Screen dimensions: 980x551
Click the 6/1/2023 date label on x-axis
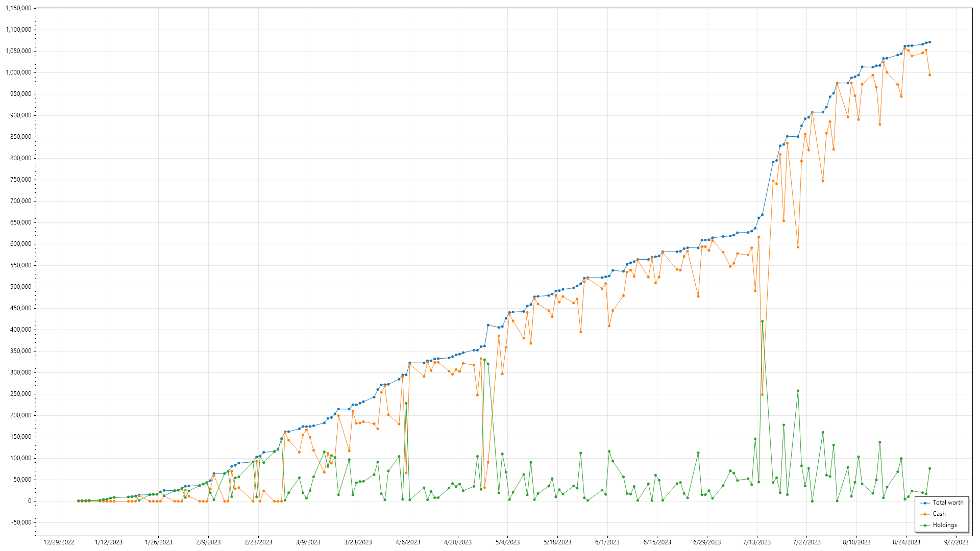point(607,542)
